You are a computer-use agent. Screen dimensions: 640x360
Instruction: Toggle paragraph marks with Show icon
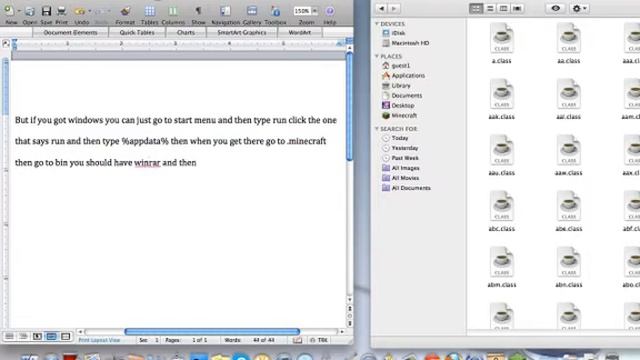(x=198, y=11)
